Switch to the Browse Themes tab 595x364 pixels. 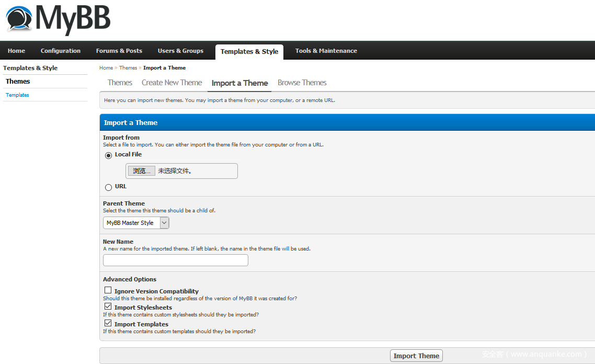(x=302, y=83)
